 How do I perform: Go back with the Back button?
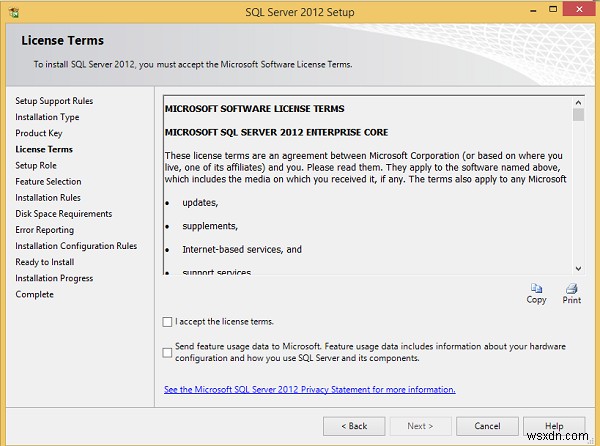point(351,425)
